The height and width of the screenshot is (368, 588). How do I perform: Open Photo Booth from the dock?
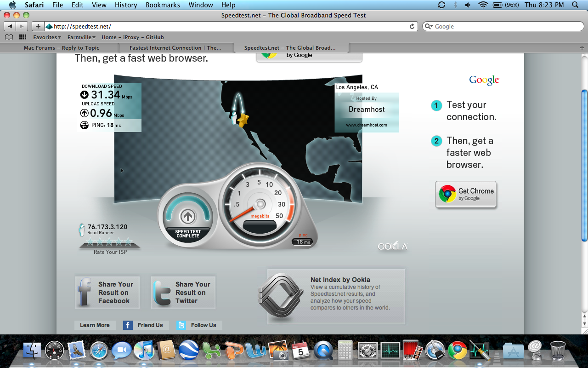412,351
